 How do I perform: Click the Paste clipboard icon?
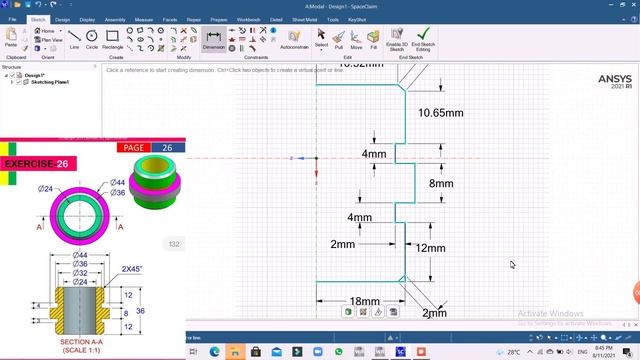tap(11, 37)
